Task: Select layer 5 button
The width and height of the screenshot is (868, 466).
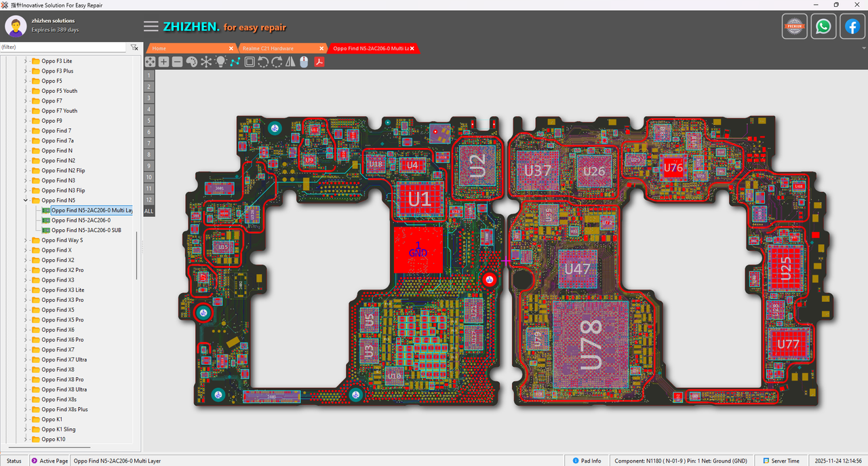Action: (149, 120)
